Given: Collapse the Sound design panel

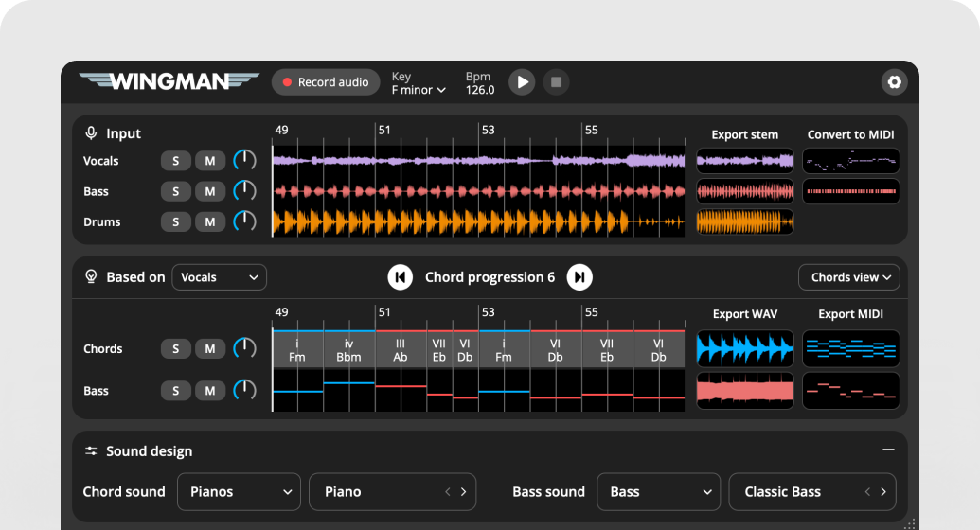Looking at the screenshot, I should click(x=888, y=451).
